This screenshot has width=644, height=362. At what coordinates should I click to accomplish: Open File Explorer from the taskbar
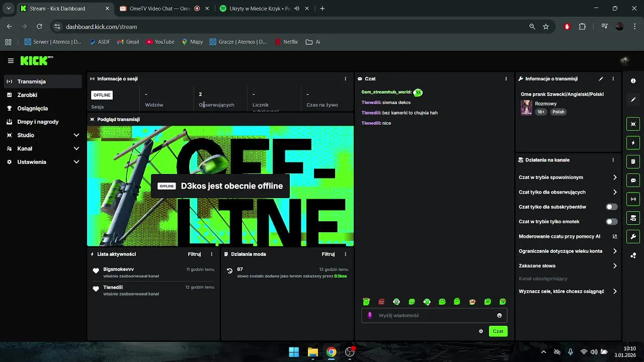pos(312,352)
